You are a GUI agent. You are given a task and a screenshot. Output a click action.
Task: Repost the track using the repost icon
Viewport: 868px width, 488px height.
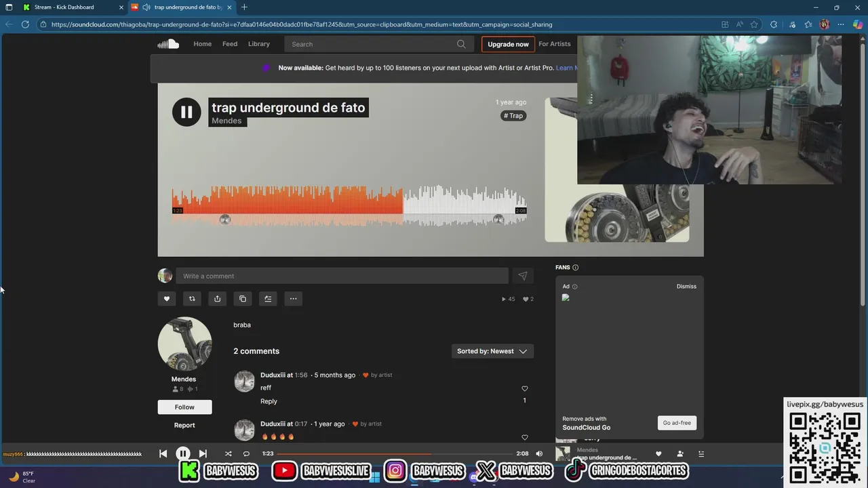(x=192, y=299)
